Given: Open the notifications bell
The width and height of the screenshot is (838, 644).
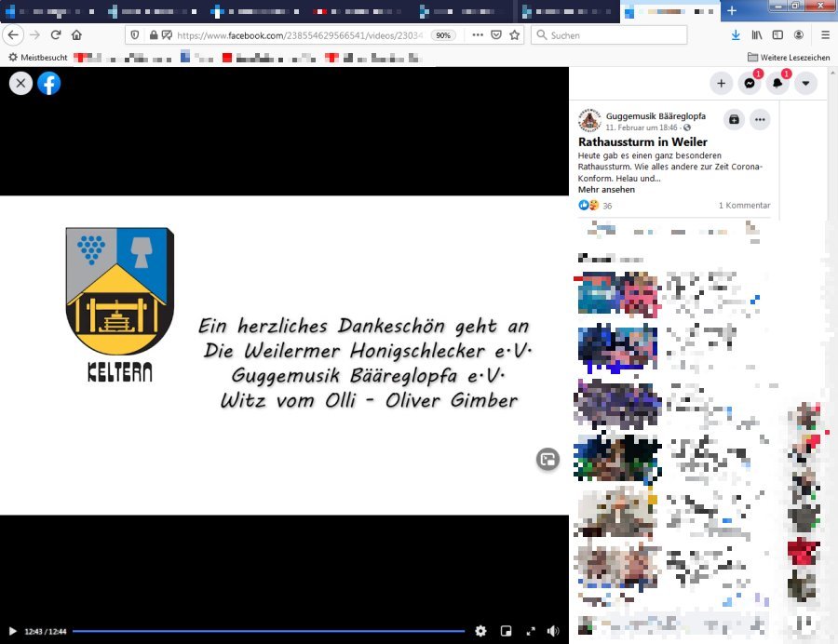Looking at the screenshot, I should click(777, 84).
